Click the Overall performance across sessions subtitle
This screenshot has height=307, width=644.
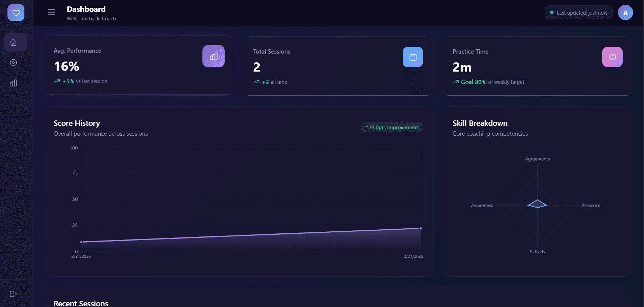[x=101, y=134]
